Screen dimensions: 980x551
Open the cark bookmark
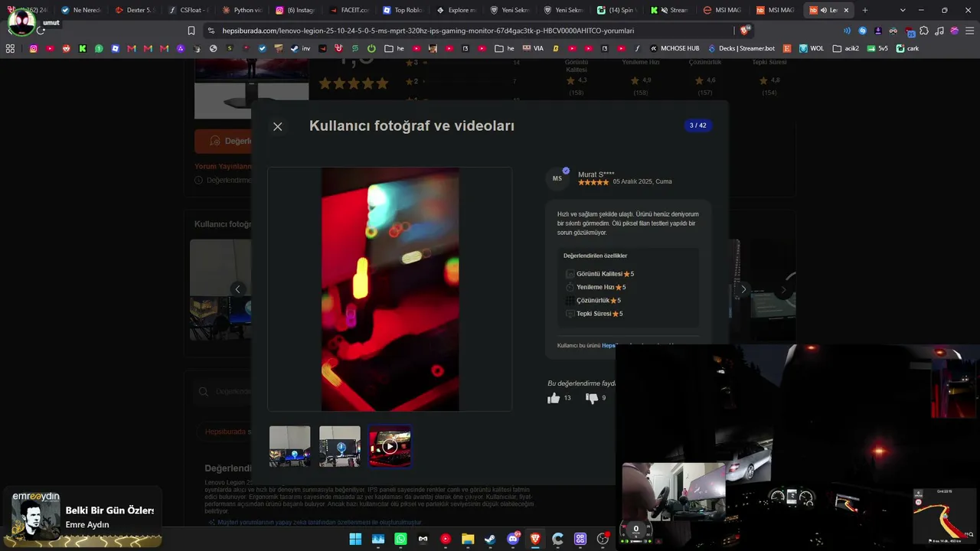(907, 48)
